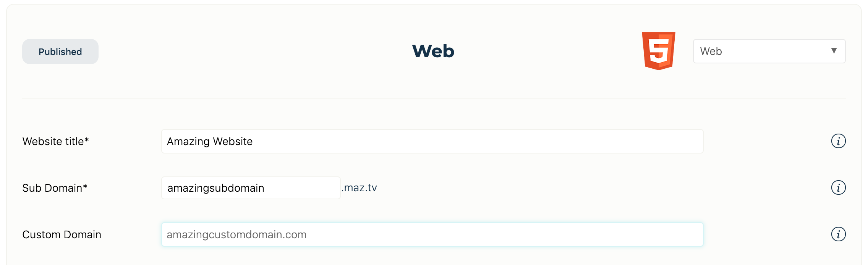Click the "Custom Domain" field label
This screenshot has height=265, width=868.
click(62, 234)
